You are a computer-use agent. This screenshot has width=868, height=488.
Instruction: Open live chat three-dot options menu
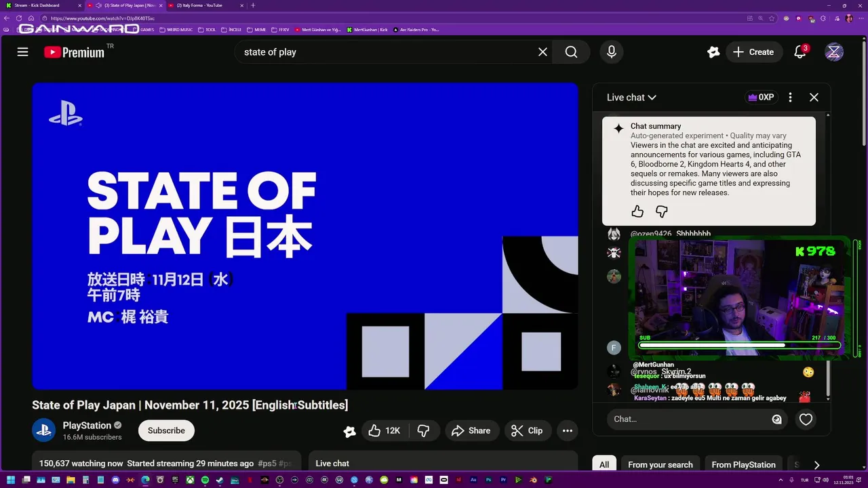pyautogui.click(x=790, y=98)
